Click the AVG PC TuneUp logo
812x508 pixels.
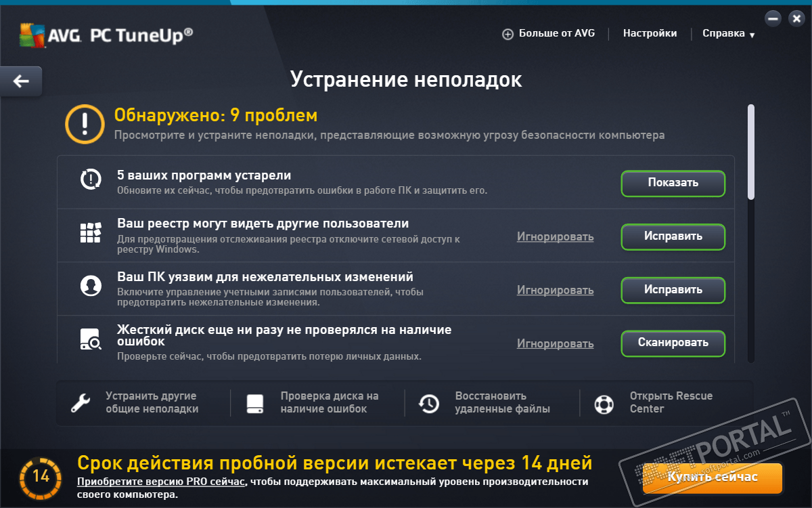(x=107, y=34)
